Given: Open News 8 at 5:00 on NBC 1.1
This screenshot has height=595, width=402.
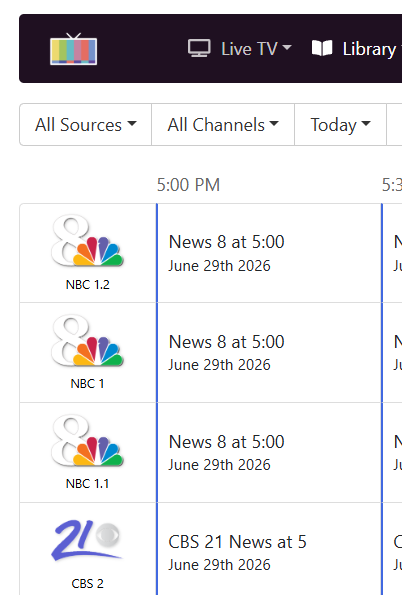Looking at the screenshot, I should pyautogui.click(x=269, y=453).
